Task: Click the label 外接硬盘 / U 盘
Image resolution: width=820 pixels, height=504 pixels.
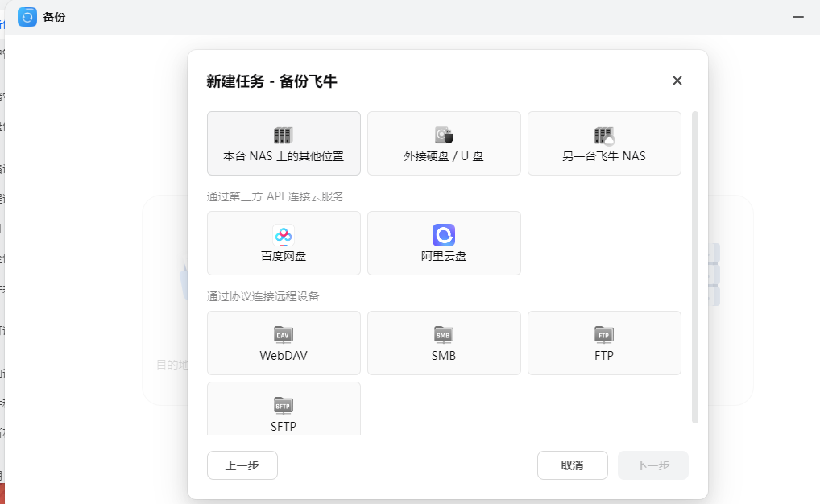Action: click(x=444, y=156)
